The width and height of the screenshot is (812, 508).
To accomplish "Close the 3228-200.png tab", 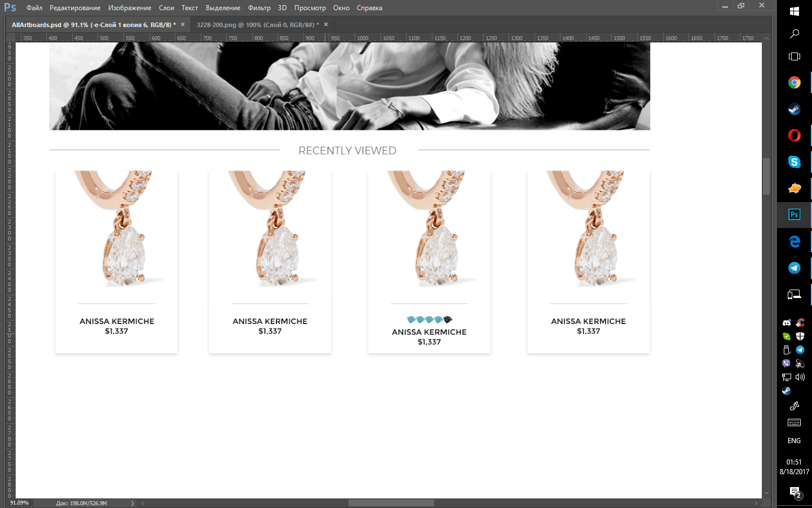I will [x=326, y=24].
